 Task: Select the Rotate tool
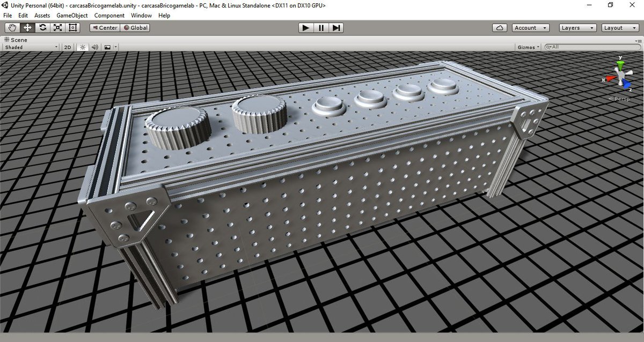click(x=42, y=27)
